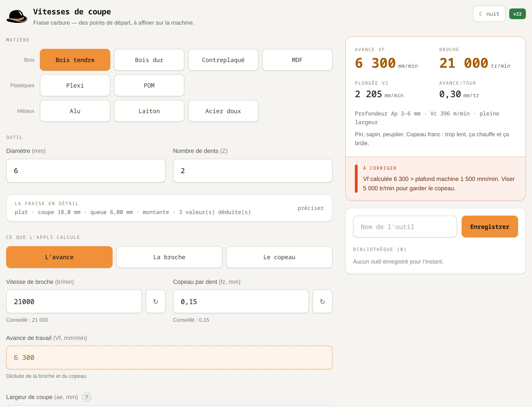Select the Bois tendre material
The height and width of the screenshot is (407, 532).
coord(75,60)
